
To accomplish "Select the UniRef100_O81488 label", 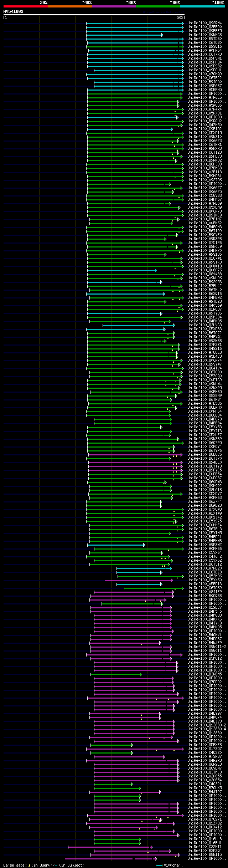I will (x=204, y=274).
